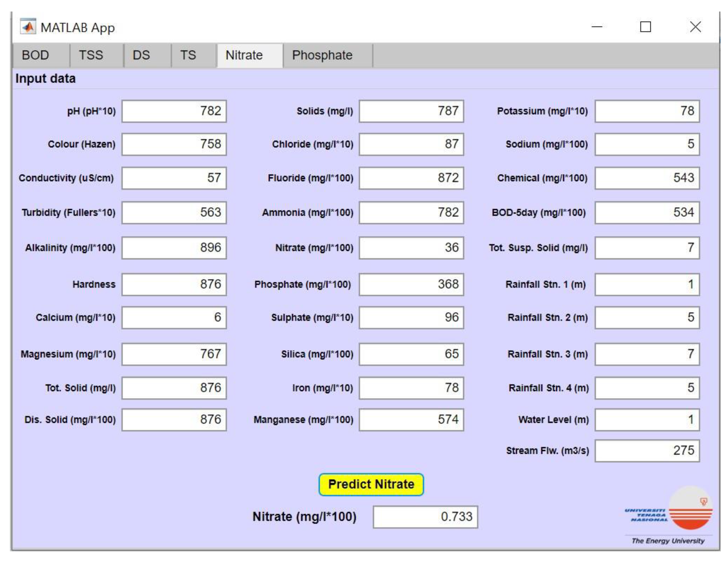Viewport: 728px width, 562px height.
Task: Maximize the MATLAB App window
Action: pyautogui.click(x=645, y=27)
